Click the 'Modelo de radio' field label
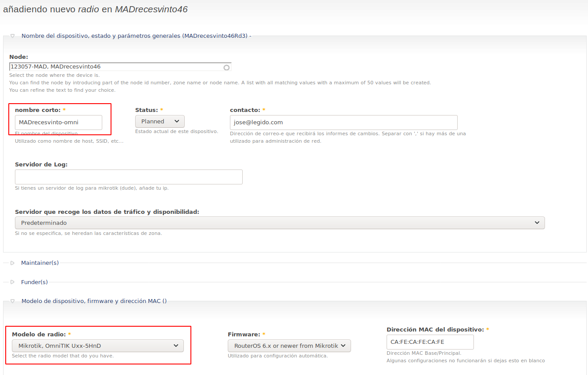The image size is (588, 375). 39,335
